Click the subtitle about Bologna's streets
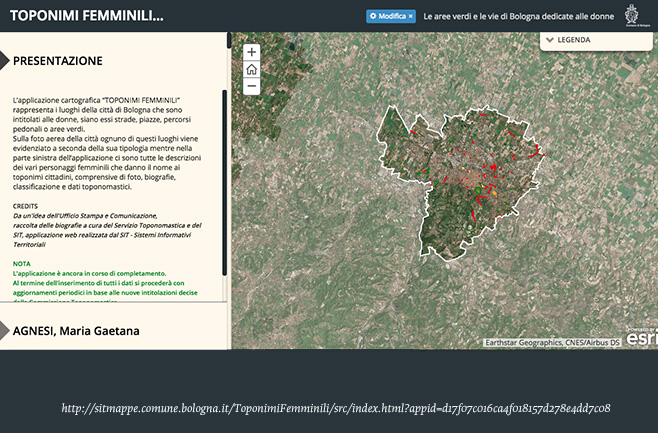 (517, 17)
